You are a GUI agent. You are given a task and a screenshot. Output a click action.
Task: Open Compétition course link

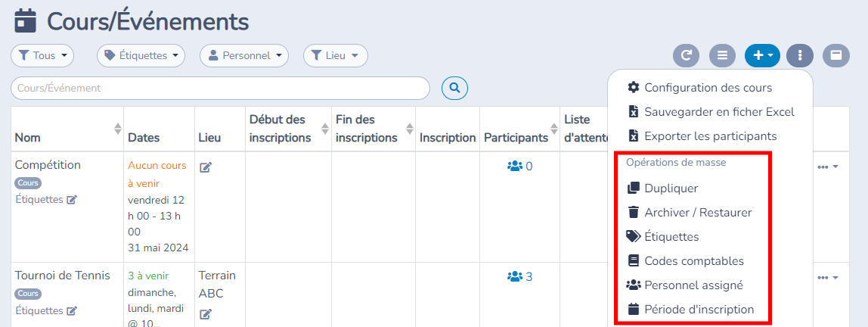pyautogui.click(x=48, y=165)
